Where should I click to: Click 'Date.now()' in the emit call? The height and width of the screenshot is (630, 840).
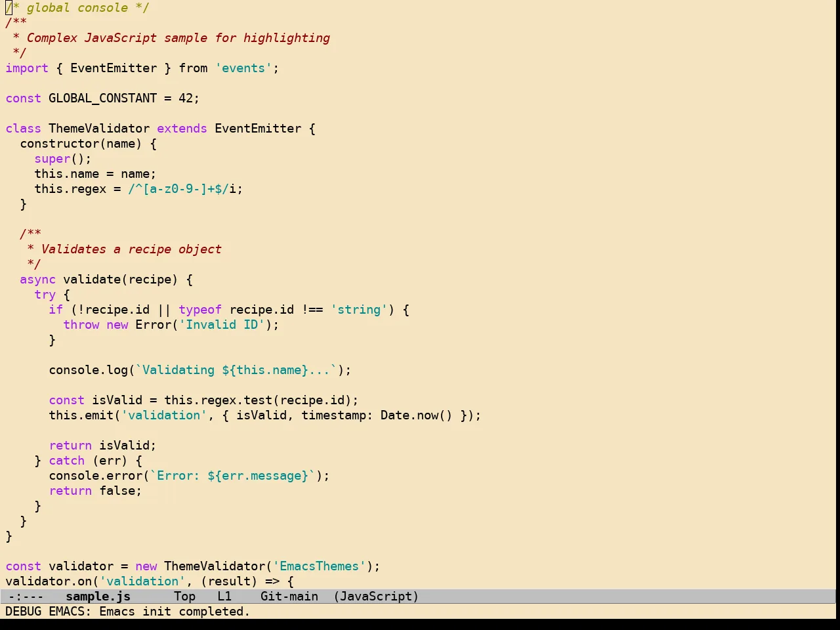point(417,415)
